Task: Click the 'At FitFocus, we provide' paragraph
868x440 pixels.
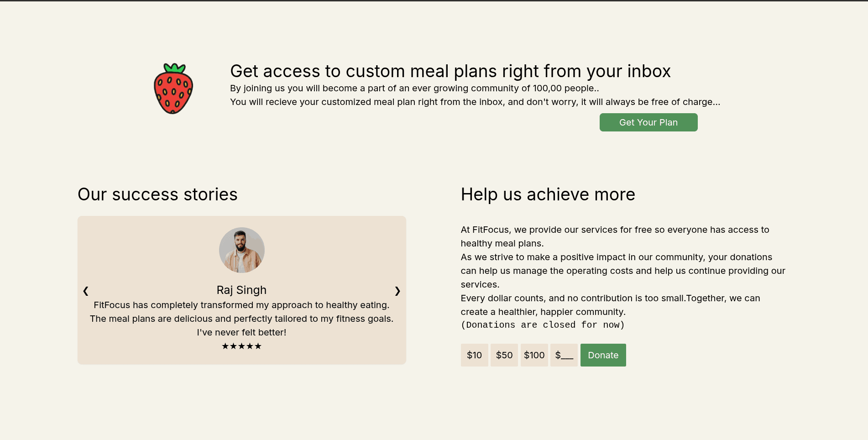Action: [615, 236]
